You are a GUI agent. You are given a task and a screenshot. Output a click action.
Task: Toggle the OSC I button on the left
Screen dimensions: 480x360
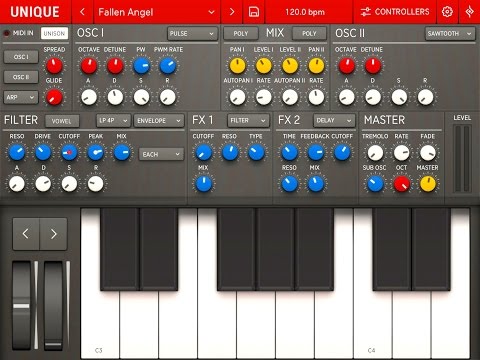(x=21, y=57)
